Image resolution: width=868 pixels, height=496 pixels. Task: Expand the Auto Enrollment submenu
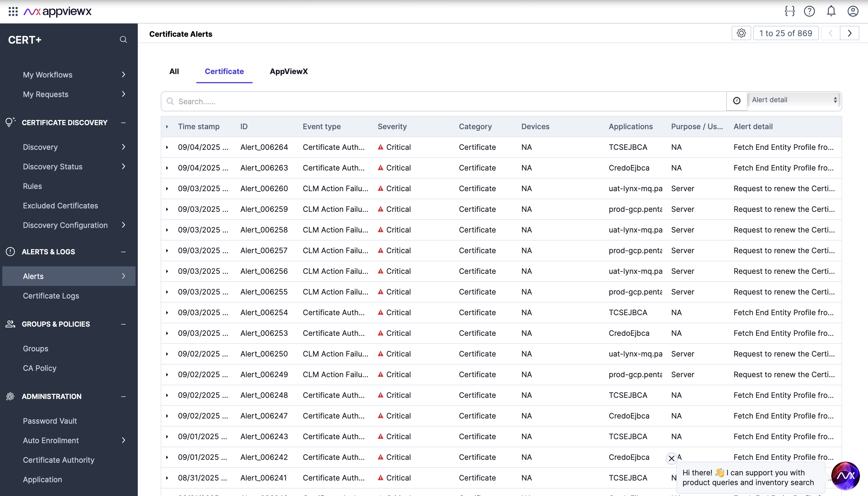pos(123,440)
